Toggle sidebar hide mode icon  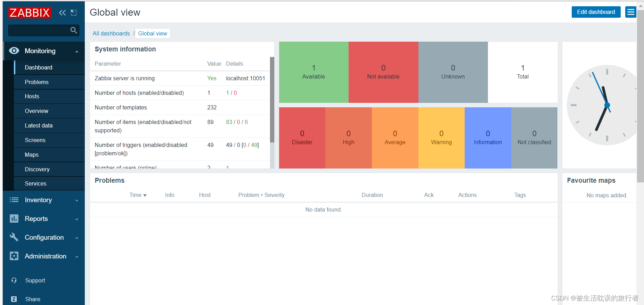74,13
